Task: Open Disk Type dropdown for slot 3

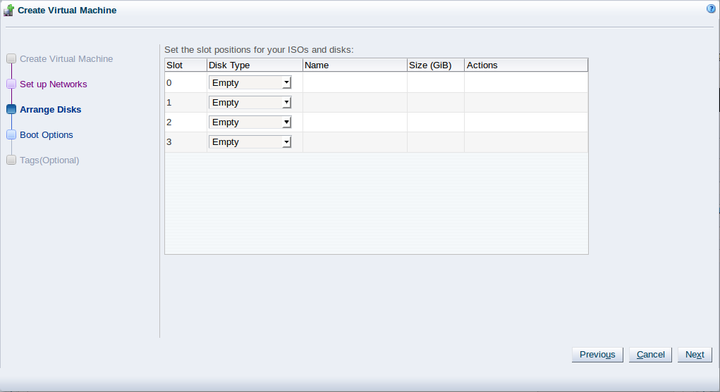Action: pos(250,142)
